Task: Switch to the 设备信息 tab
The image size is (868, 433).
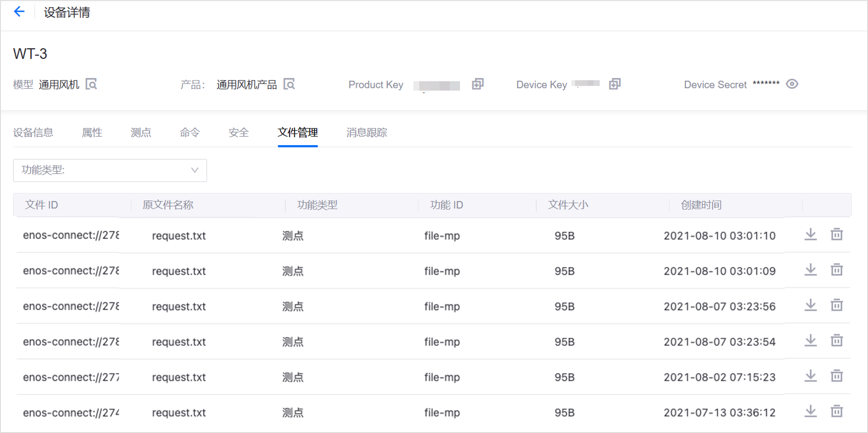Action: (x=33, y=133)
